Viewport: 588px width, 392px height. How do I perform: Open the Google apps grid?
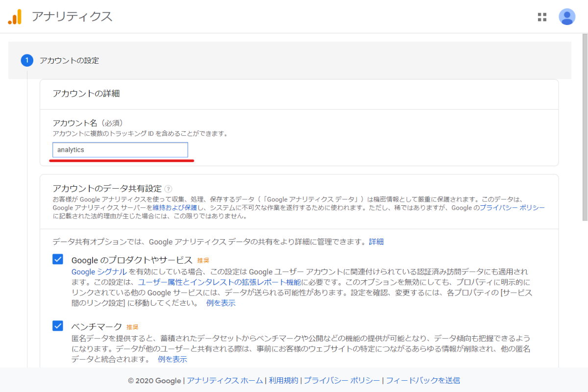pos(542,17)
